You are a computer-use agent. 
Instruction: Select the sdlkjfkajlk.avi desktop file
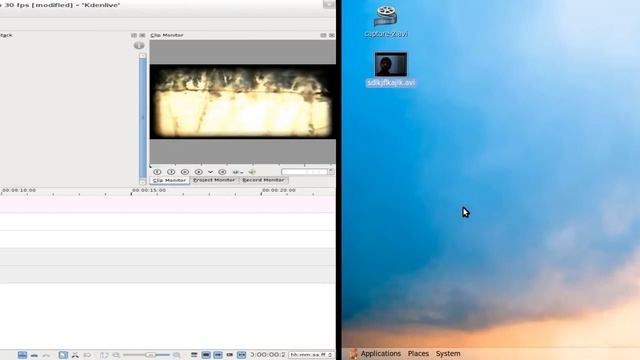[391, 70]
